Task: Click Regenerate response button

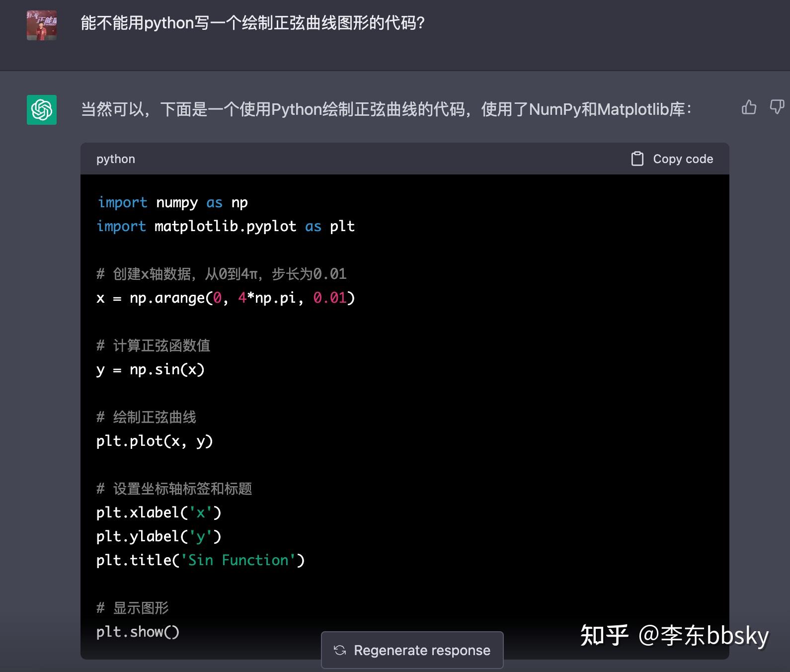Action: 412,650
